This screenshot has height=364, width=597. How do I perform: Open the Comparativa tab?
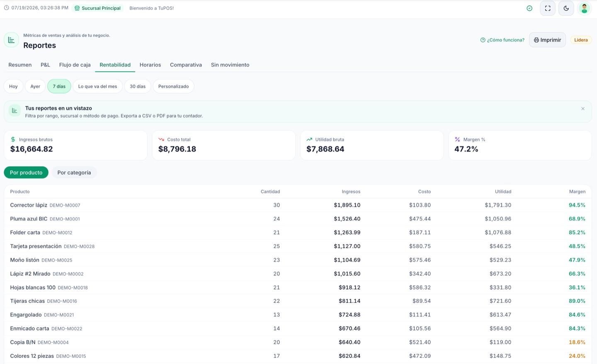coord(186,65)
